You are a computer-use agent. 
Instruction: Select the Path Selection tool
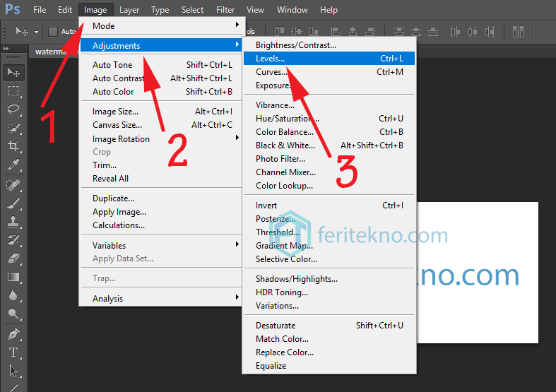(13, 371)
